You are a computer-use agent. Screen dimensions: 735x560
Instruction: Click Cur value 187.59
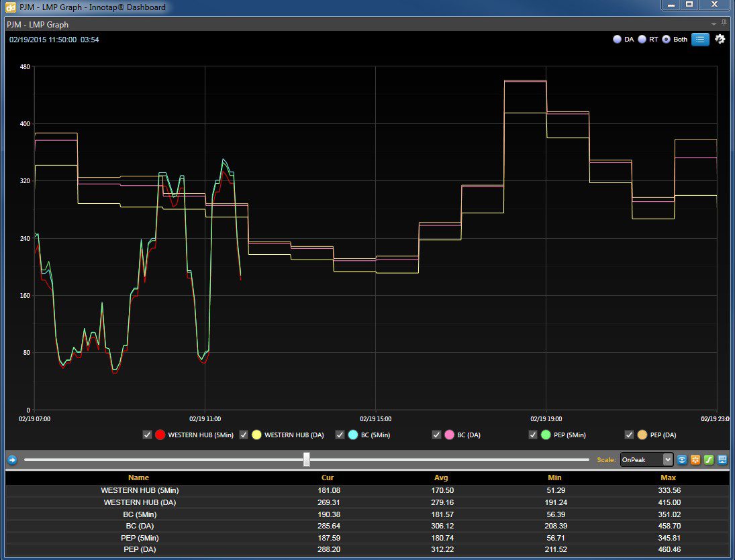[329, 538]
